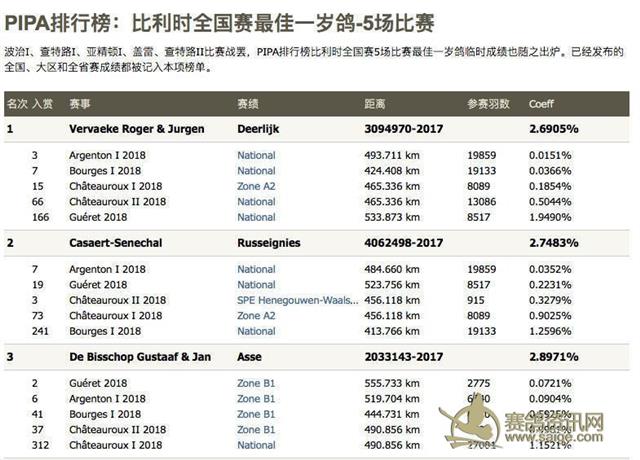Click the 入赏 column header
640x460 pixels.
pyautogui.click(x=42, y=104)
